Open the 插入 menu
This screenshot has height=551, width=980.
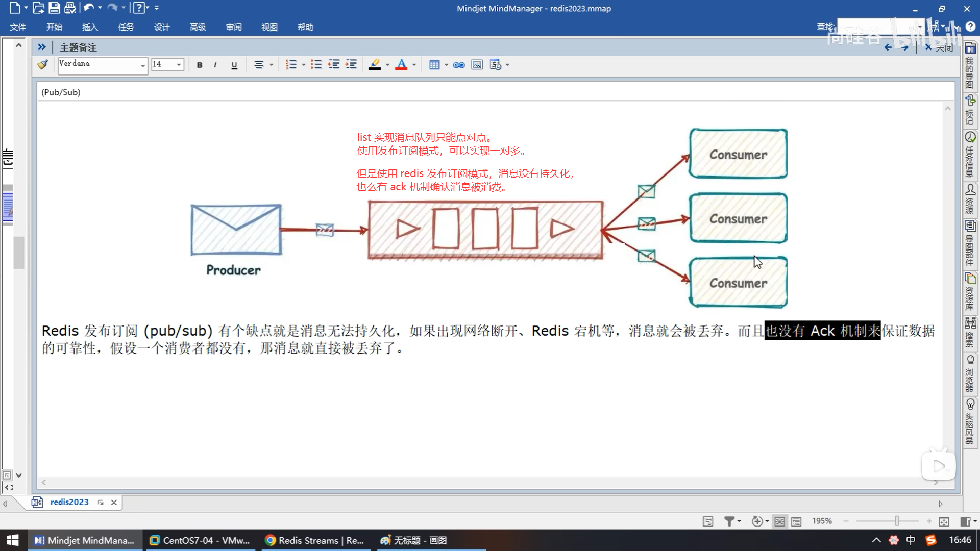90,27
